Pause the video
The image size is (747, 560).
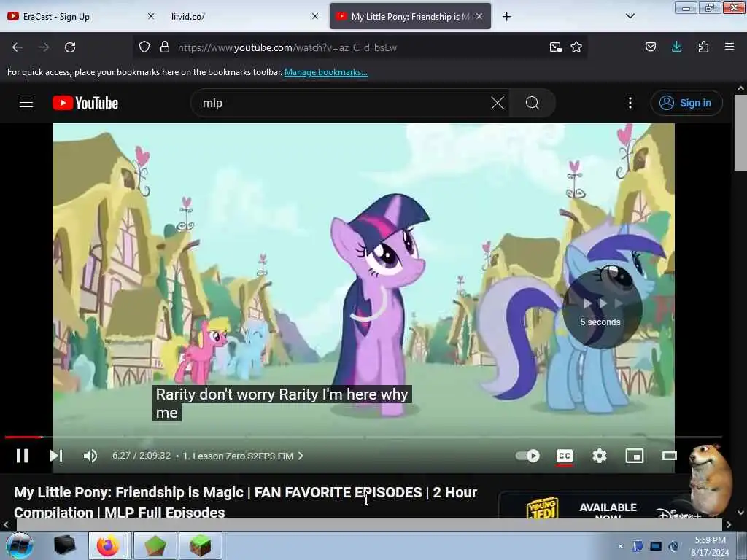click(x=23, y=456)
